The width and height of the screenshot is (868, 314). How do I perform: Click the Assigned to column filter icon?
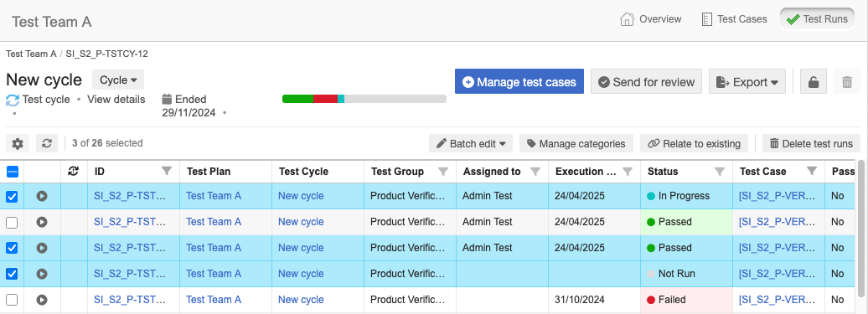[x=535, y=172]
